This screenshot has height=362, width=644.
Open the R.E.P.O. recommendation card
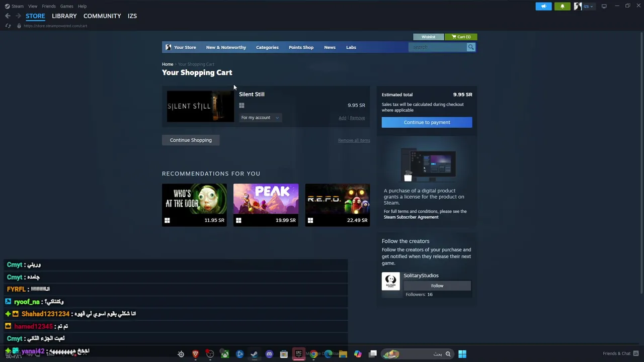coord(338,205)
